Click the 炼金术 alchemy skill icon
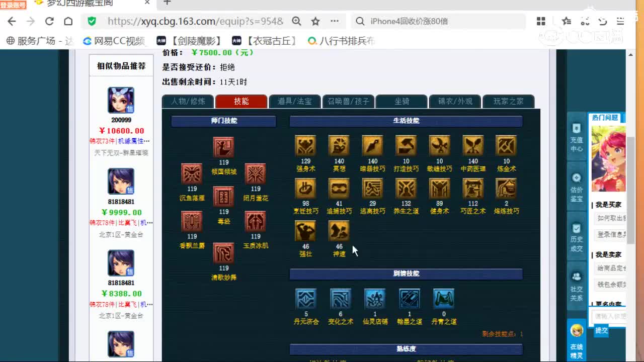This screenshot has width=644, height=362. 506,146
